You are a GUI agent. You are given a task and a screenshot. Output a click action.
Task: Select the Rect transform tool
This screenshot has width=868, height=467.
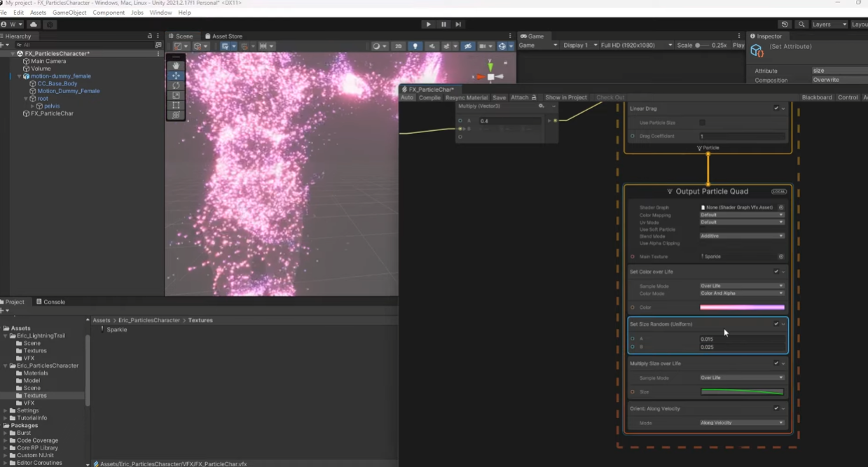click(x=176, y=104)
